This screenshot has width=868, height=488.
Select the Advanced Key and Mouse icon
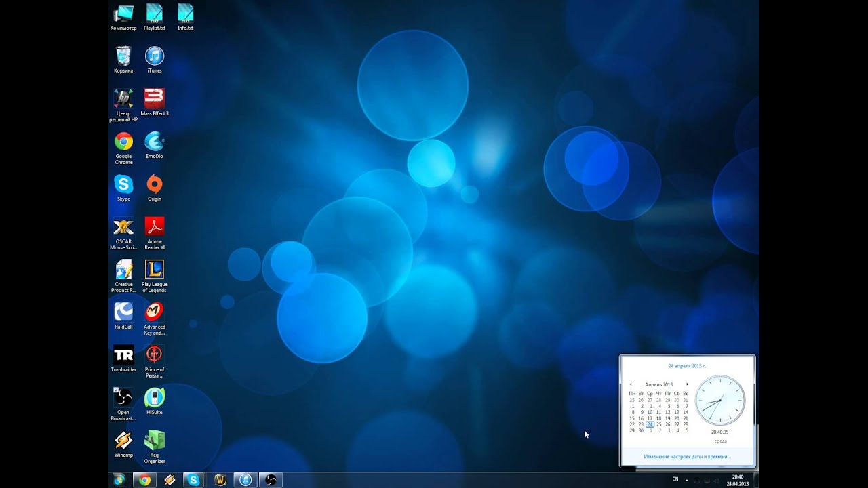155,319
